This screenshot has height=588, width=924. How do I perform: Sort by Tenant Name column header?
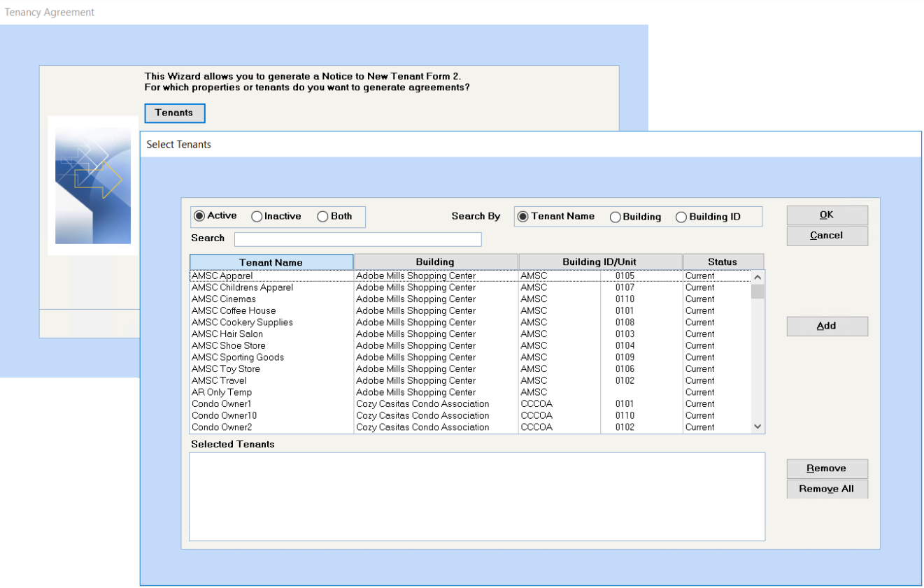point(271,262)
